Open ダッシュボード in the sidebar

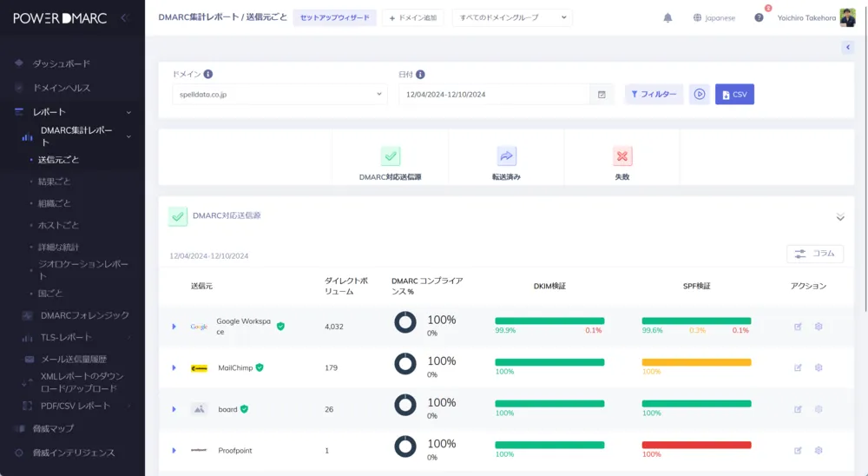[61, 63]
